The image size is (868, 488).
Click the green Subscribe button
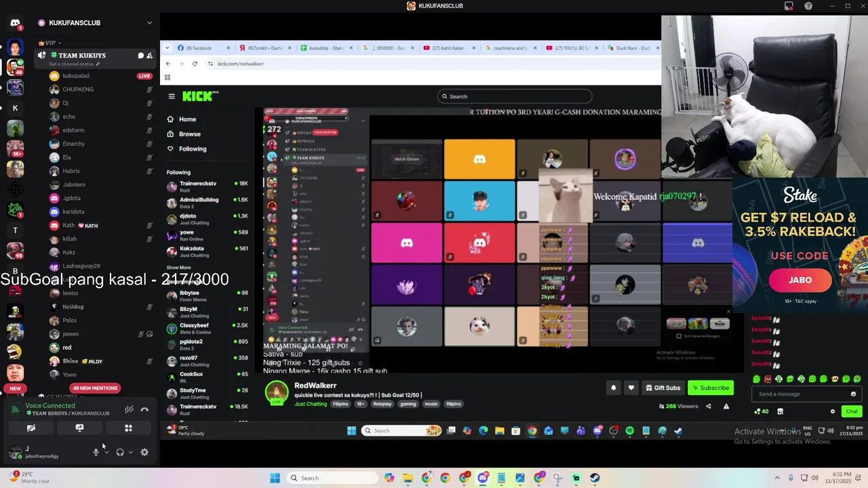711,388
